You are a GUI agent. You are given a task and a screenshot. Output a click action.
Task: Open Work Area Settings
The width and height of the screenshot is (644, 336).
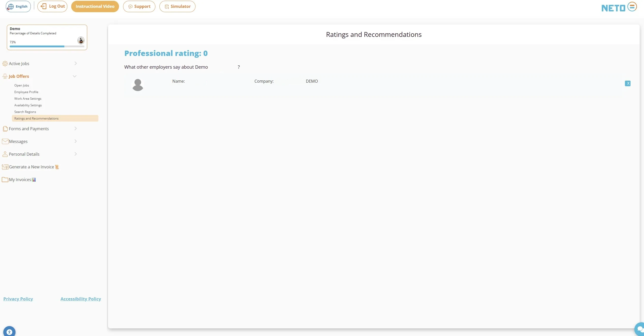28,99
